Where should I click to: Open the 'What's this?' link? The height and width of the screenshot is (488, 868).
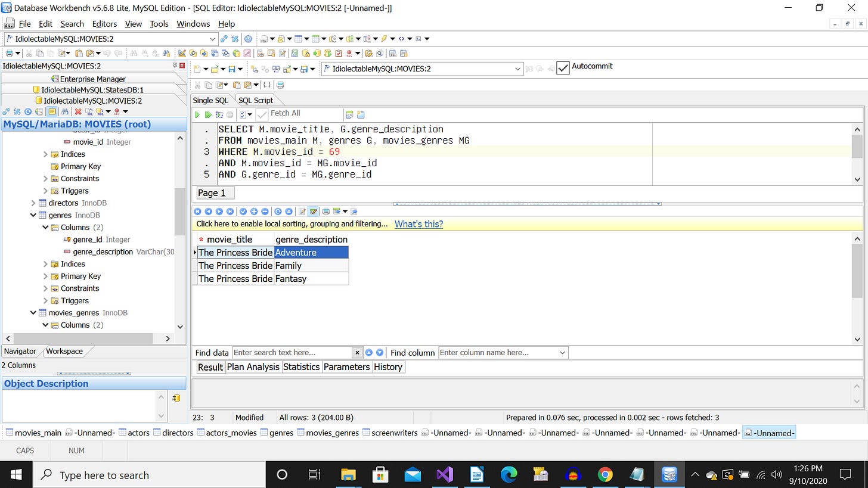418,224
